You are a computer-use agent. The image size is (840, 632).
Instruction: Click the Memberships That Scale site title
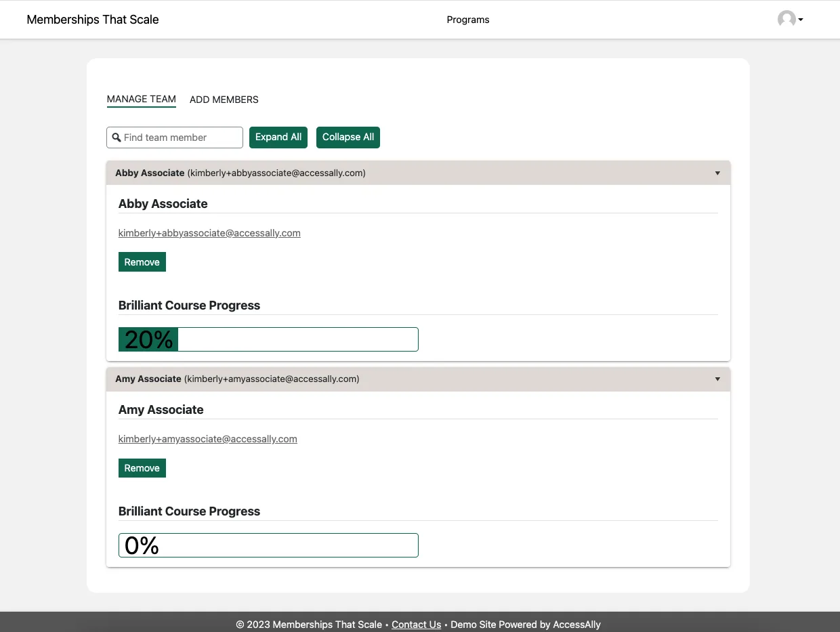tap(92, 20)
